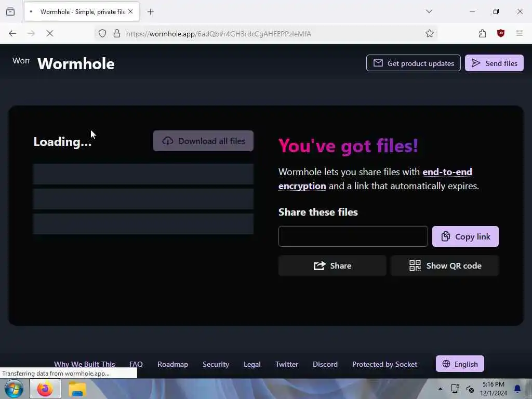The width and height of the screenshot is (532, 399).
Task: Click the share link text field
Action: [x=353, y=236]
